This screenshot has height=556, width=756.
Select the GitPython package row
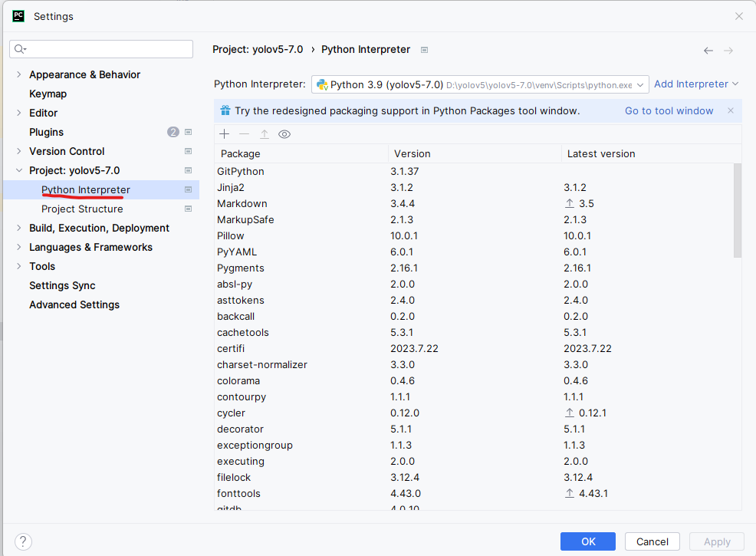474,171
